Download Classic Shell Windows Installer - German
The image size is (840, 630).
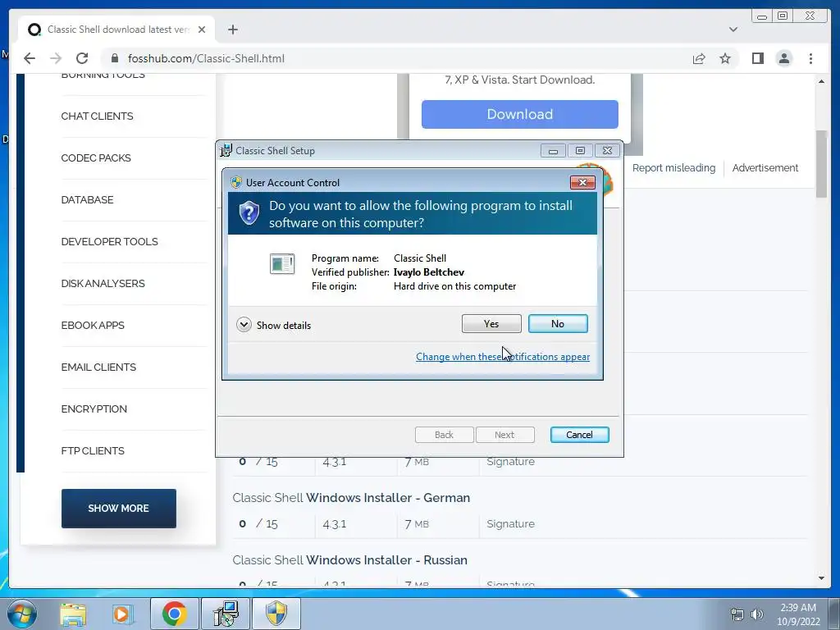coord(351,498)
